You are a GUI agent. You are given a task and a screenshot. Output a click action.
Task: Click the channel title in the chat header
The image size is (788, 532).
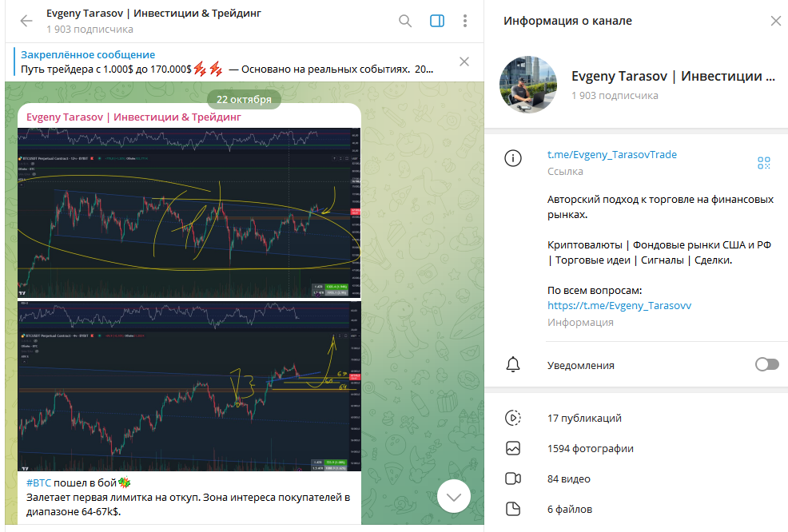pos(153,14)
